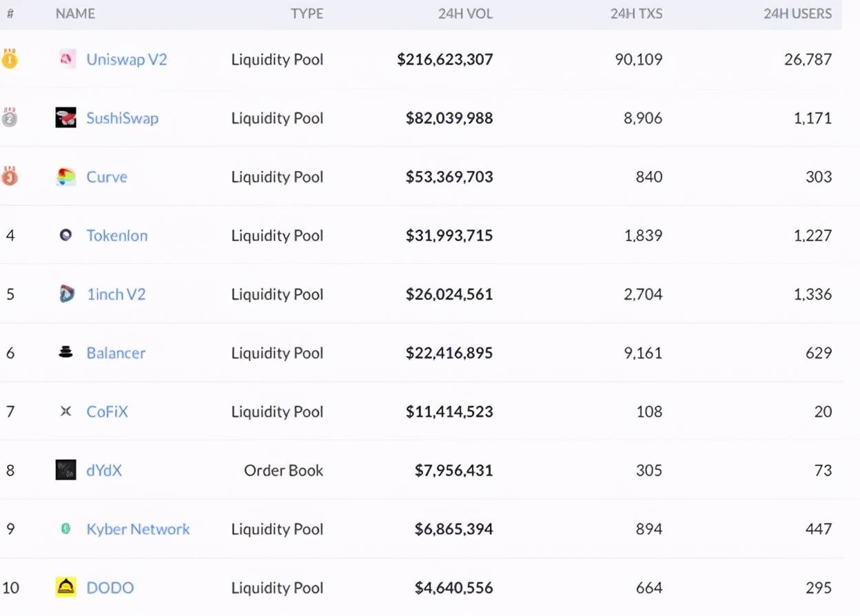
Task: Open the Balancer link
Action: tap(116, 353)
